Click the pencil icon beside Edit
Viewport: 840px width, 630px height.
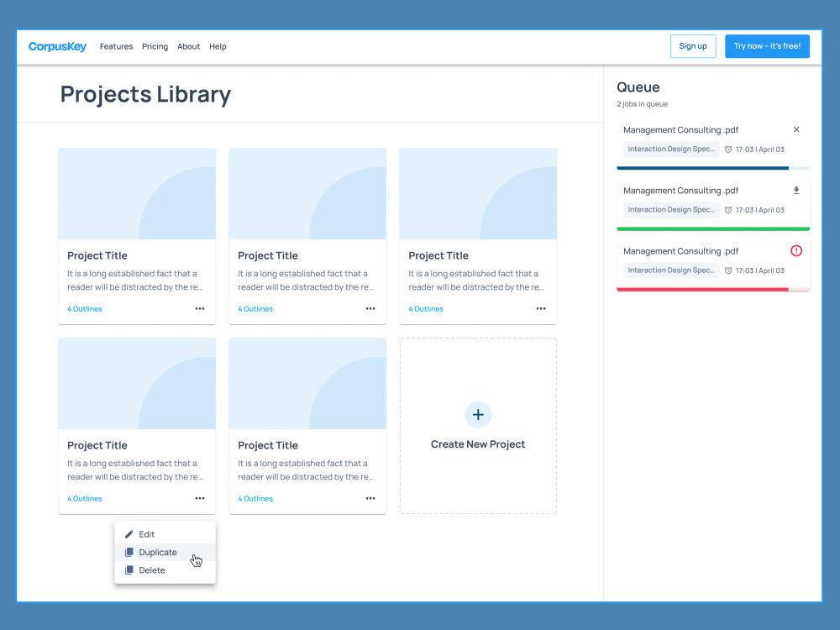click(x=129, y=534)
